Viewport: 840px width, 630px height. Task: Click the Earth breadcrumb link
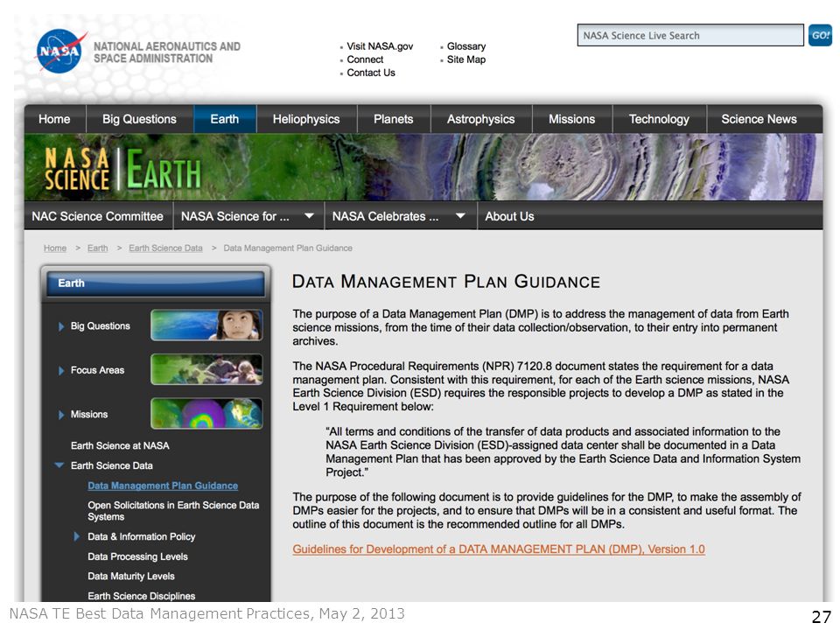coord(97,248)
